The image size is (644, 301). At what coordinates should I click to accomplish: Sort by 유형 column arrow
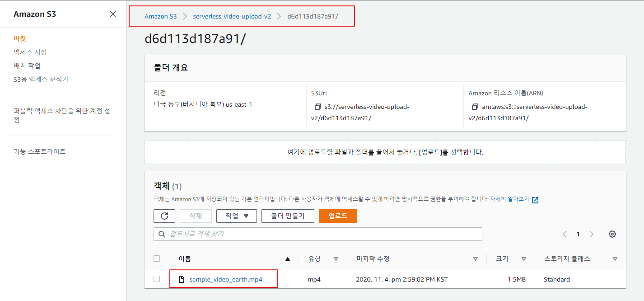click(336, 259)
